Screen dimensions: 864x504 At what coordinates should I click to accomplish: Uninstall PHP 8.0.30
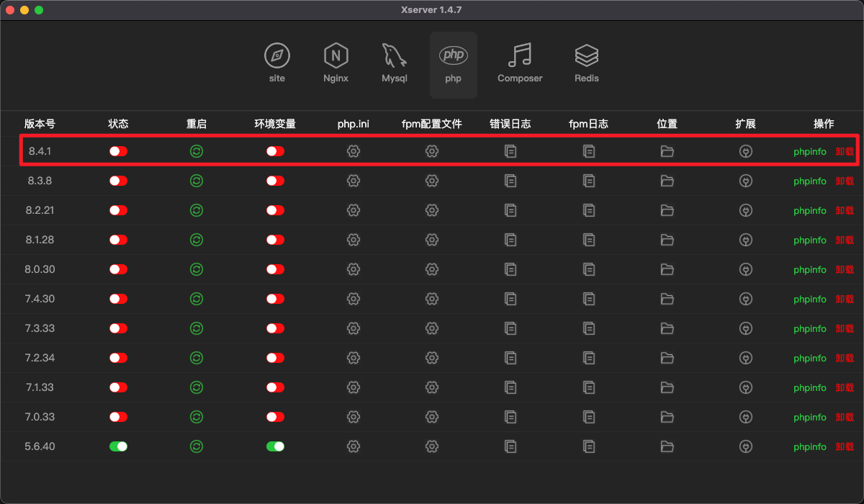[845, 270]
